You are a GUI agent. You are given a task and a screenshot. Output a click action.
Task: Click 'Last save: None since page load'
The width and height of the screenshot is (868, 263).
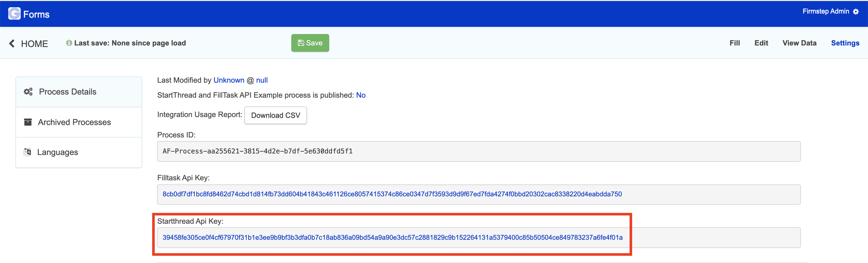[x=130, y=43]
